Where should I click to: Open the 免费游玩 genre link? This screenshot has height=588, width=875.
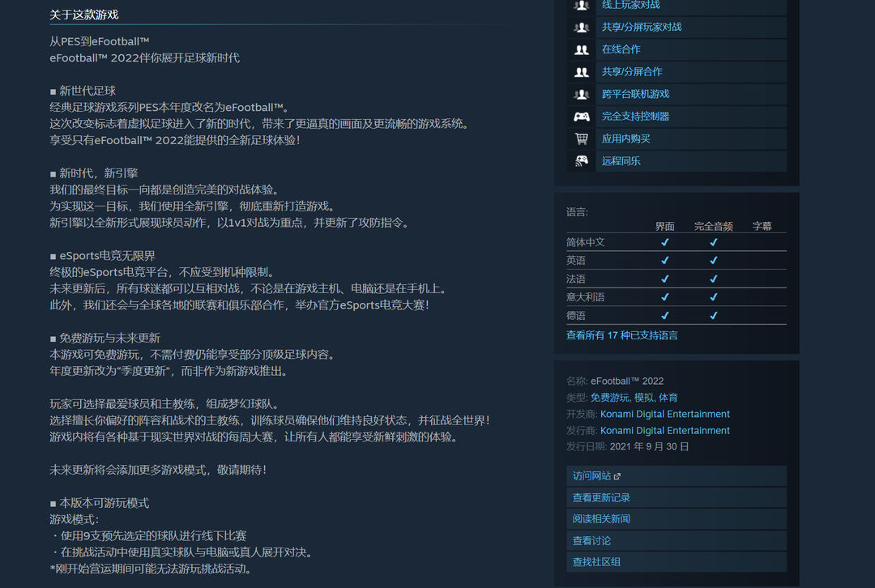(610, 397)
